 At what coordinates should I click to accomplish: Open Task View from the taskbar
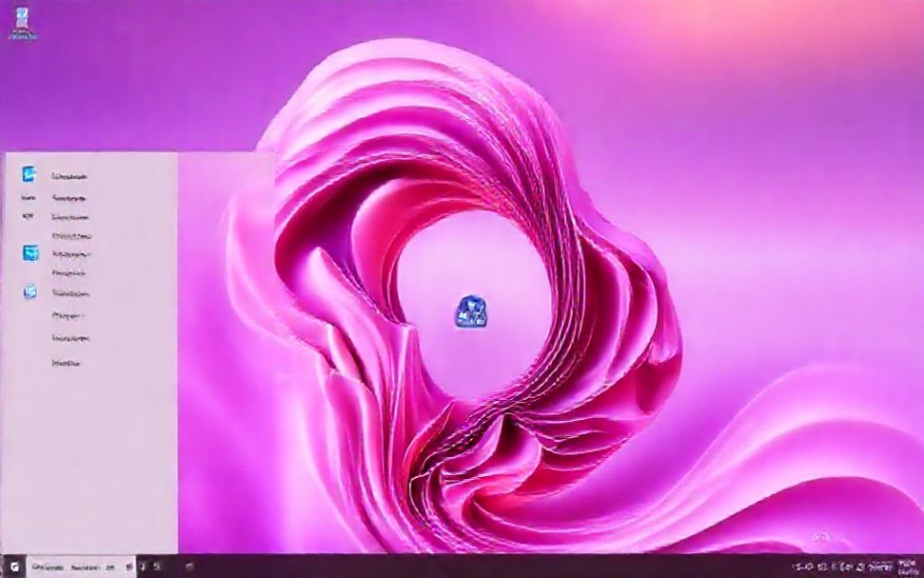coord(141,566)
